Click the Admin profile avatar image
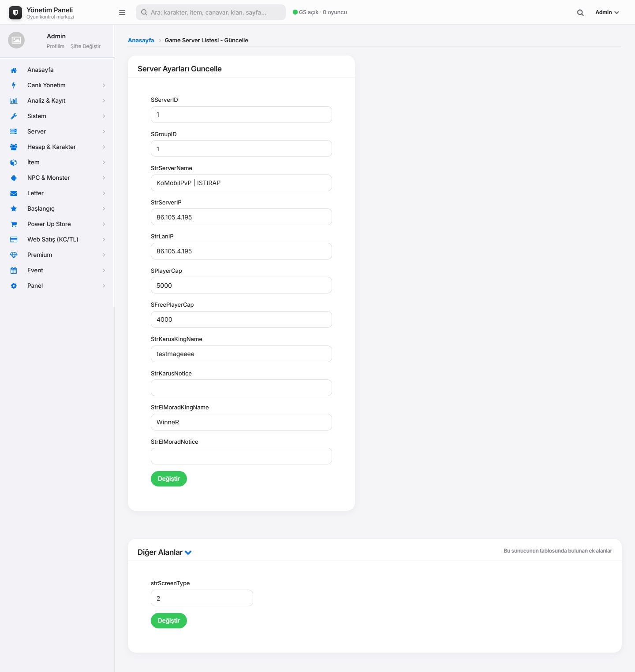Screen dimensions: 635x672 coord(16,40)
